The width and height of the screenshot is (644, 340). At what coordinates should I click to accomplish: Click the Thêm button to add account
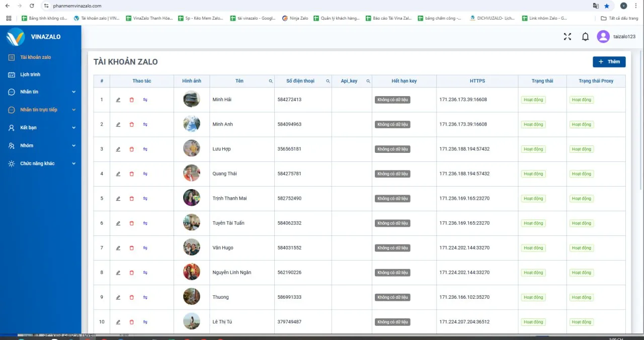point(609,62)
